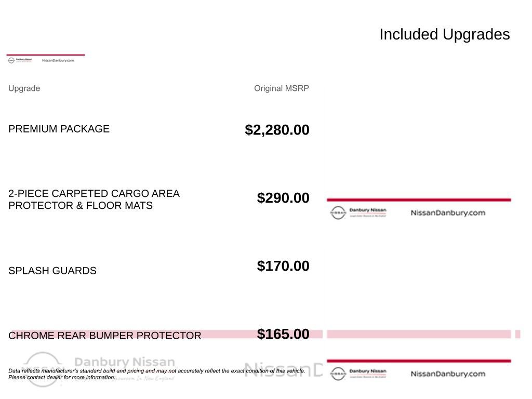Click the large Nissan watermark logo at bottom left
532x399 pixels.
tap(43, 369)
